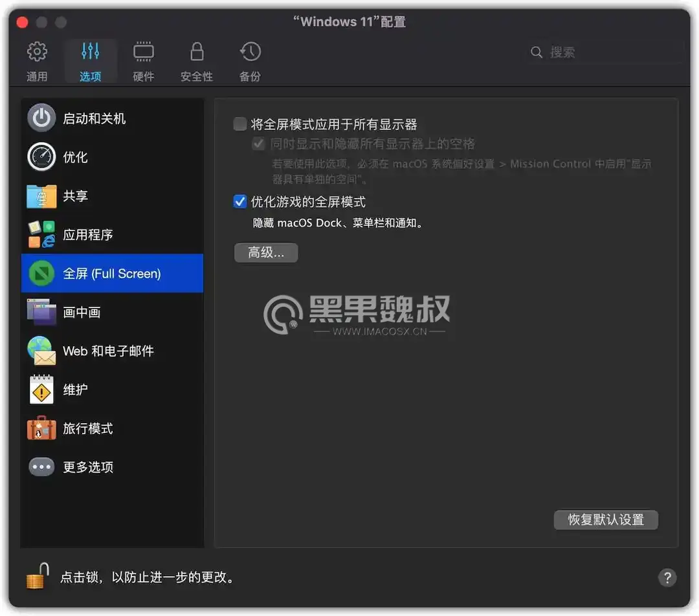Screen dimensions: 699x616
Task: Toggle 同时显示和隐藏所有显示器上的空格
Action: [258, 144]
